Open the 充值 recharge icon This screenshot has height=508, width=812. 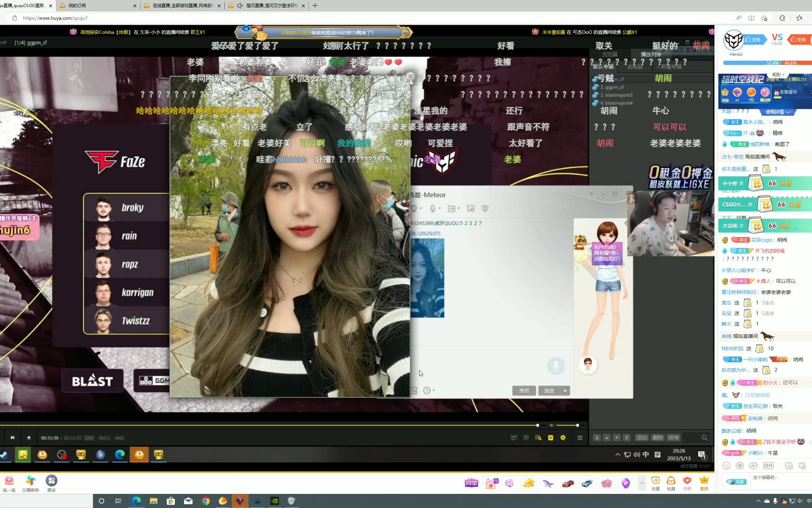656,483
